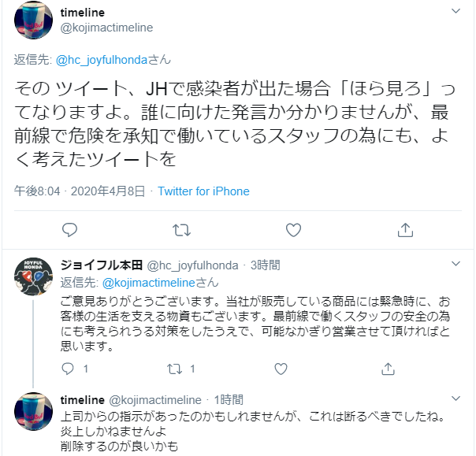
Task: Like the Joyful Honda reply
Action: (281, 368)
